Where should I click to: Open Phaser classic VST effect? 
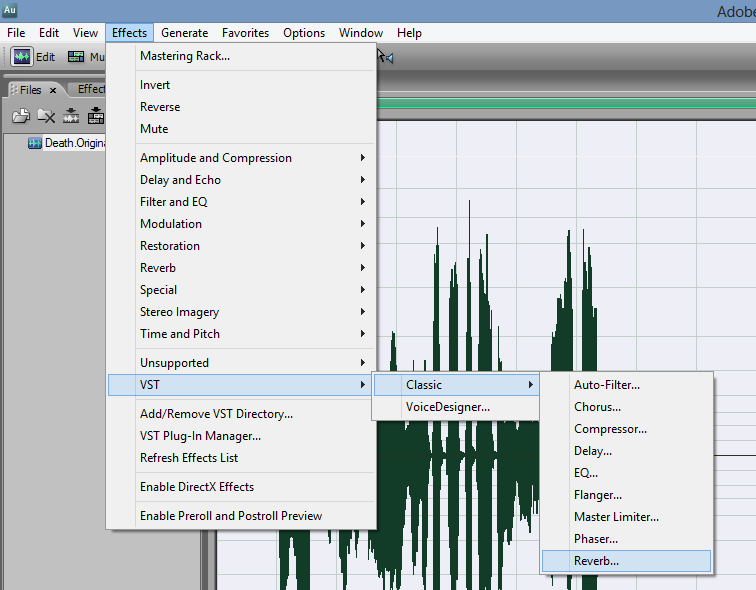pyautogui.click(x=626, y=539)
